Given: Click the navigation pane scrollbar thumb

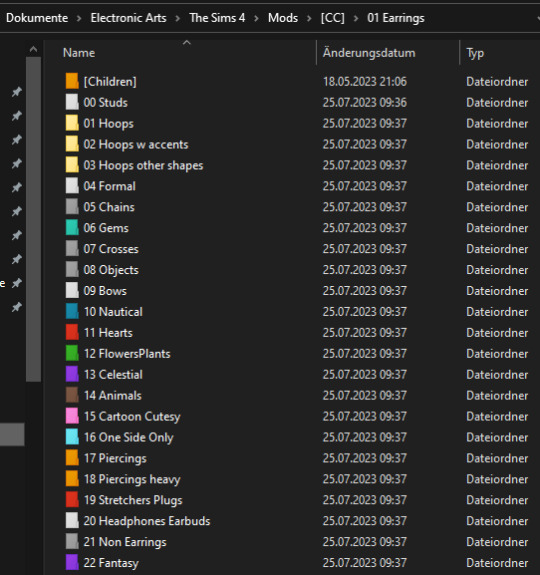Looking at the screenshot, I should click(x=33, y=219).
